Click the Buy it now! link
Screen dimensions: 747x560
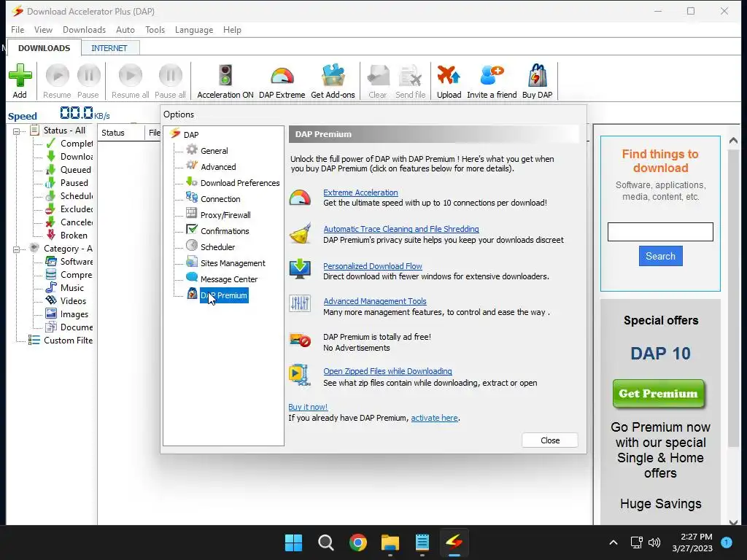coord(308,407)
